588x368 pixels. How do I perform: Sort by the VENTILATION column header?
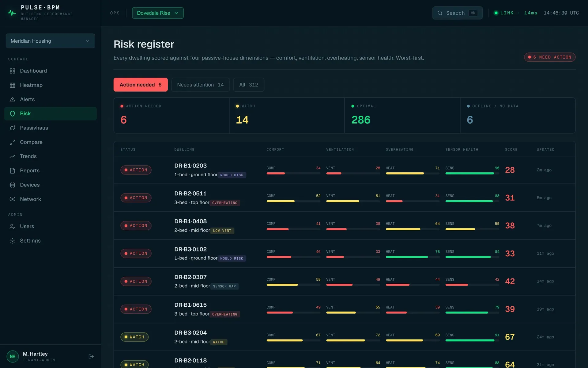pyautogui.click(x=340, y=150)
